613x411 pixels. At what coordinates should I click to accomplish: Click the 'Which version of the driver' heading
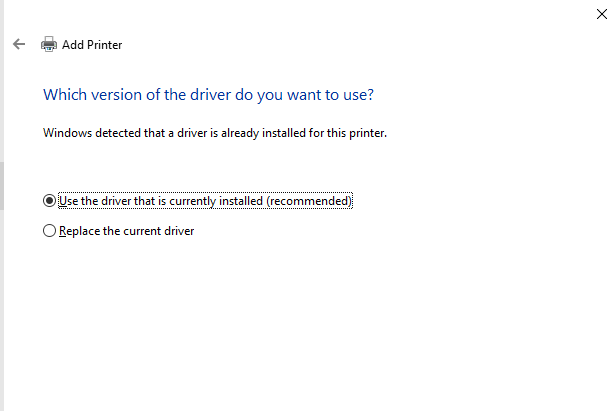[x=208, y=95]
